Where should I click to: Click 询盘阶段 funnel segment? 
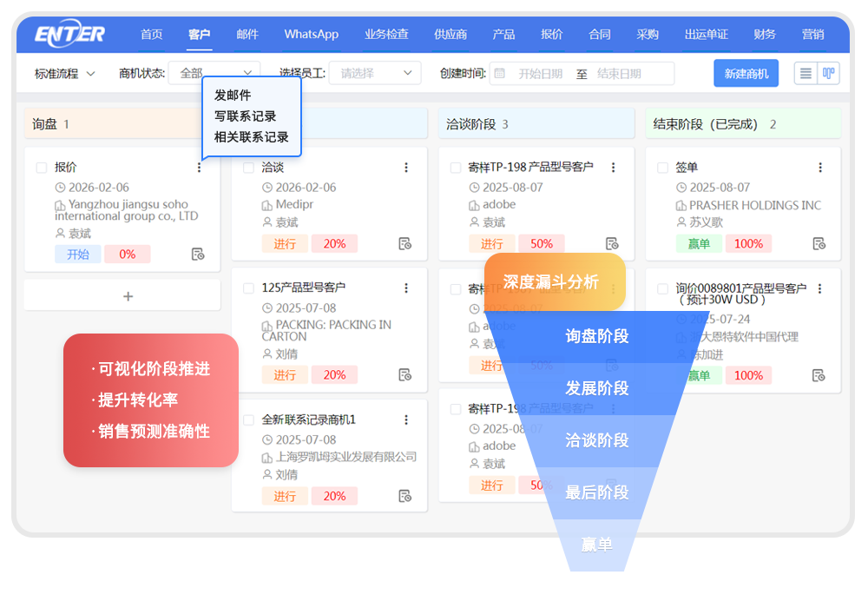coord(597,336)
